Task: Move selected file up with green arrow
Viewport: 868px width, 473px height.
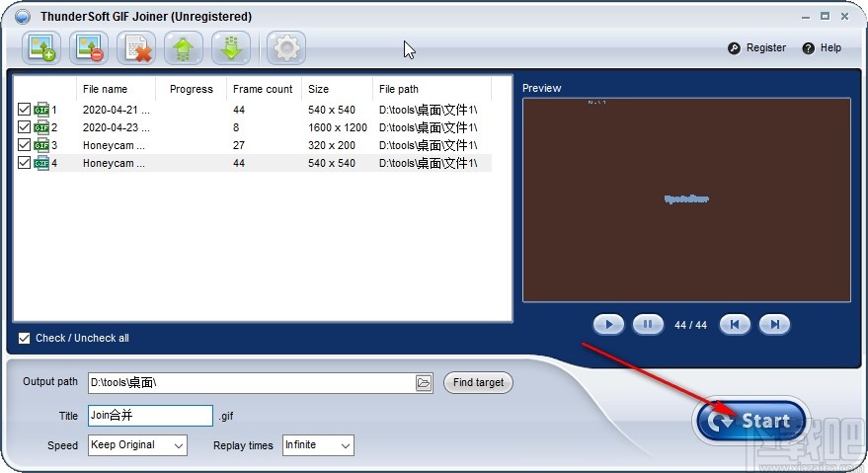Action: pyautogui.click(x=184, y=47)
